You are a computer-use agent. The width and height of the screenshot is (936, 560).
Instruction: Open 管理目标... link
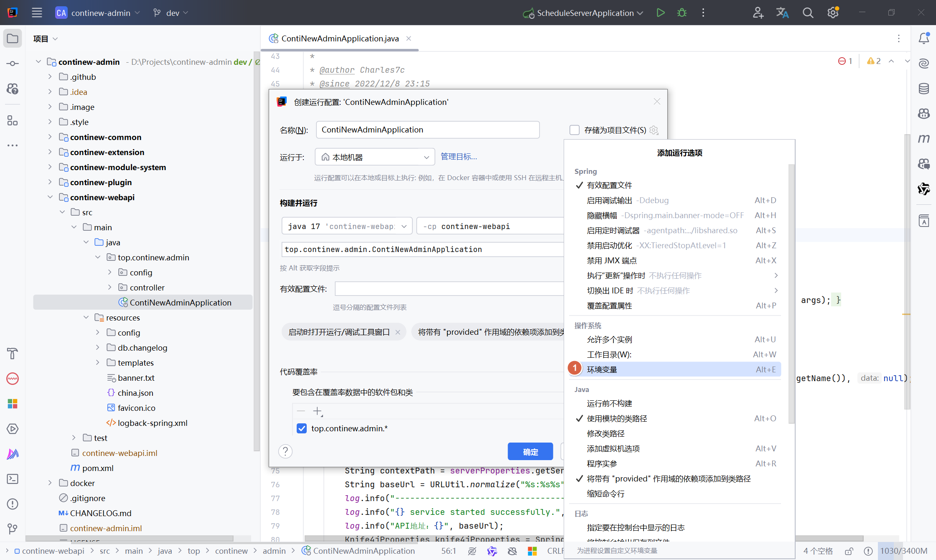coord(459,157)
